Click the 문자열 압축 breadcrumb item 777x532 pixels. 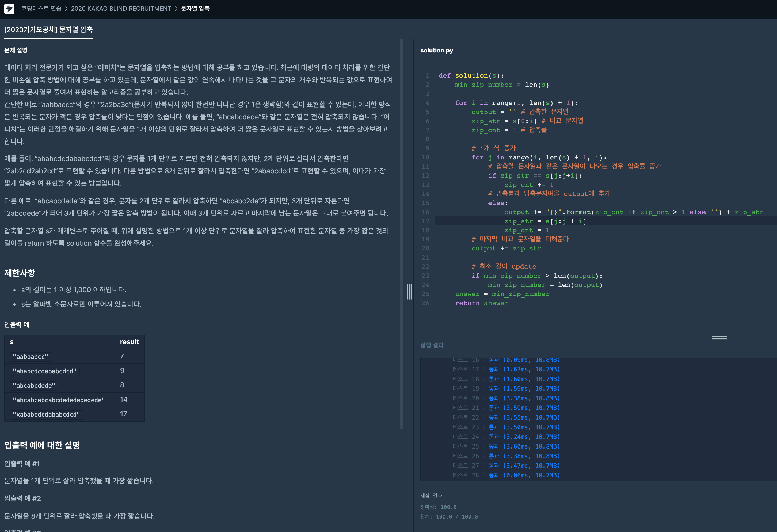pos(195,9)
